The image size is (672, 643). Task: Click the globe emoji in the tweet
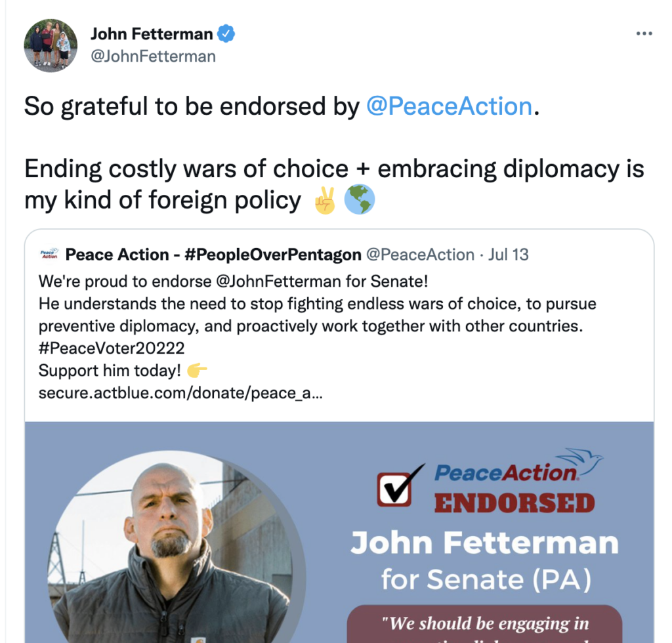[x=359, y=200]
